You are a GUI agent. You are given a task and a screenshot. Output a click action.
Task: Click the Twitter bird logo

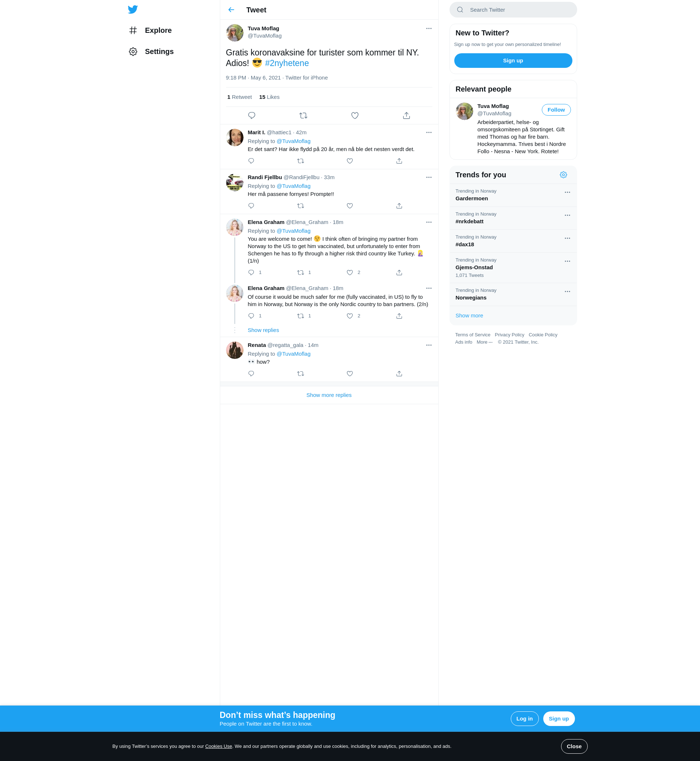coord(133,9)
